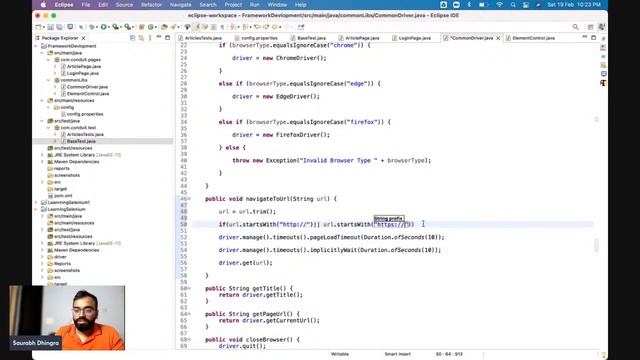640x360 pixels.
Task: Open the Project menu
Action: 233,5
